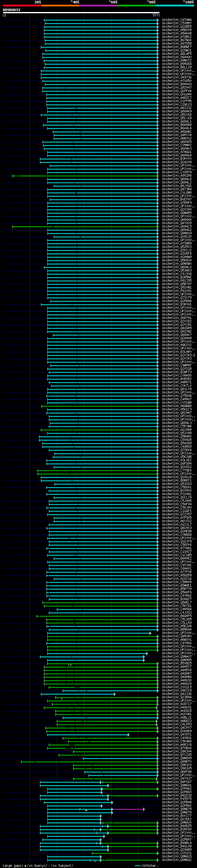Select the UniRef100_P32481 label
The image size is (197, 868).
coord(177,494)
